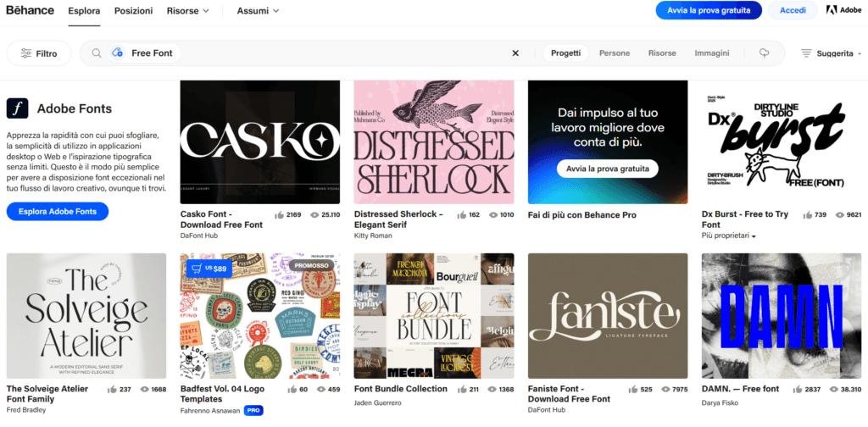Open the Filtro button
The height and width of the screenshot is (427, 868).
39,53
